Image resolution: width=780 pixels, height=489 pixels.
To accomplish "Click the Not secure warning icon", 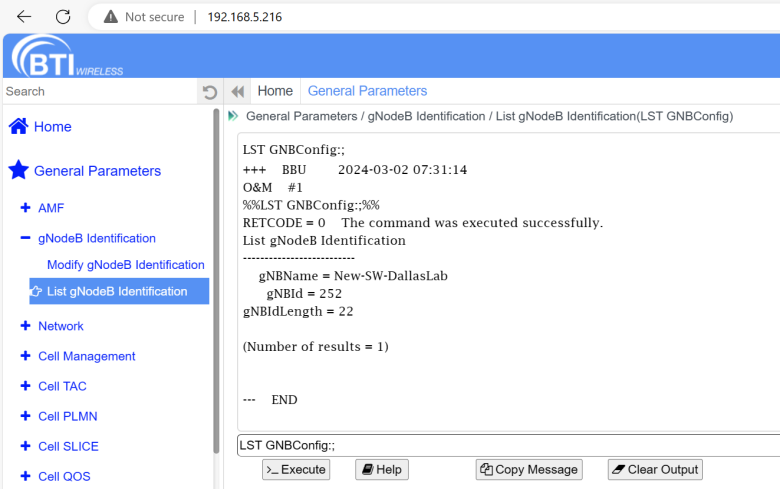I will coord(110,17).
